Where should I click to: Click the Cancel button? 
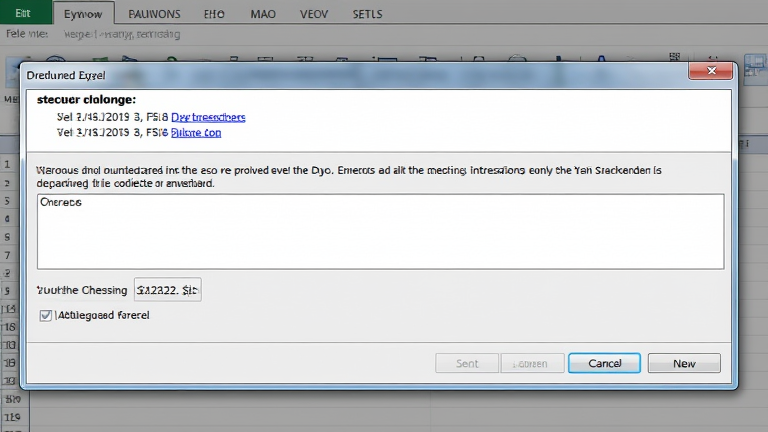[x=604, y=363]
